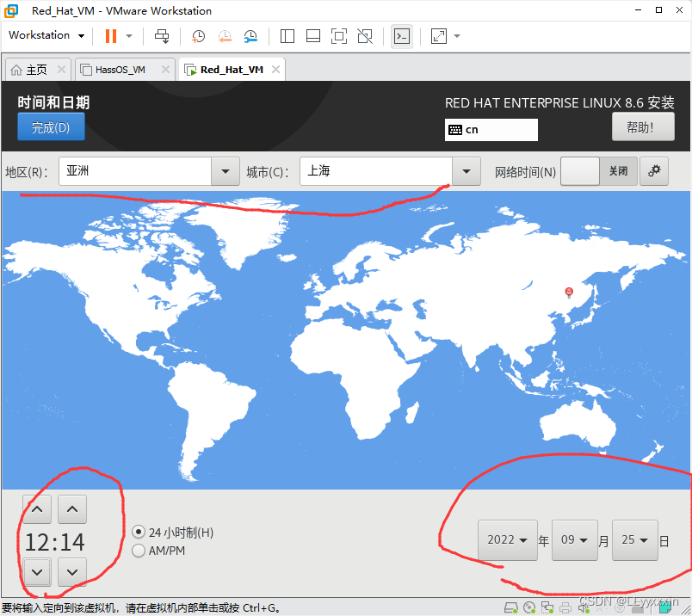Screen dimensions: 692x616
Task: Take a snapshot of the VM
Action: tap(198, 36)
